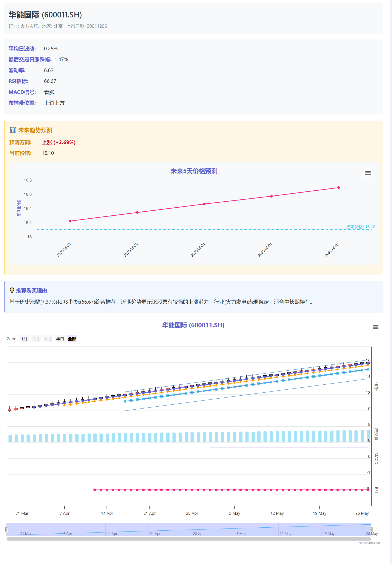Click the 2025-05-30 forecast data point
This screenshot has width=392, height=564.
[x=137, y=213]
